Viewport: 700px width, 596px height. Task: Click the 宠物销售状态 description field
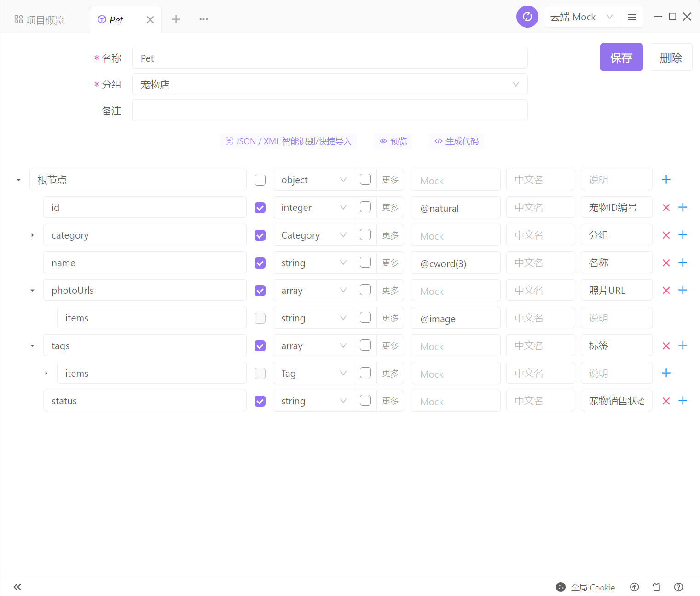tap(617, 401)
